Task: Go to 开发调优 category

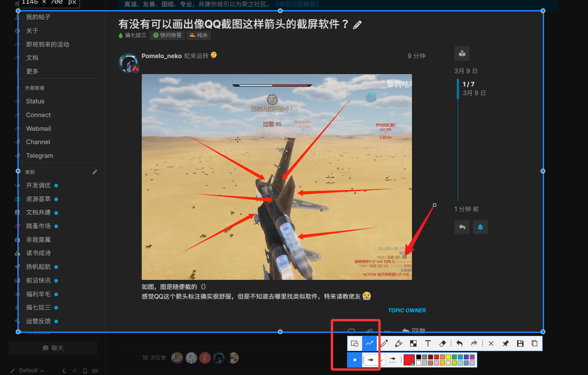Action: click(x=38, y=185)
